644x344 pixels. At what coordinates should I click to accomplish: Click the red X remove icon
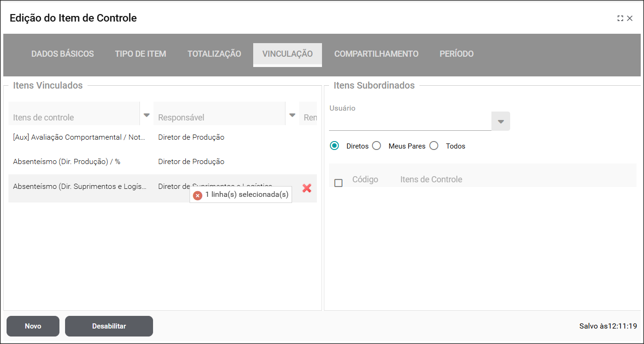(x=307, y=188)
